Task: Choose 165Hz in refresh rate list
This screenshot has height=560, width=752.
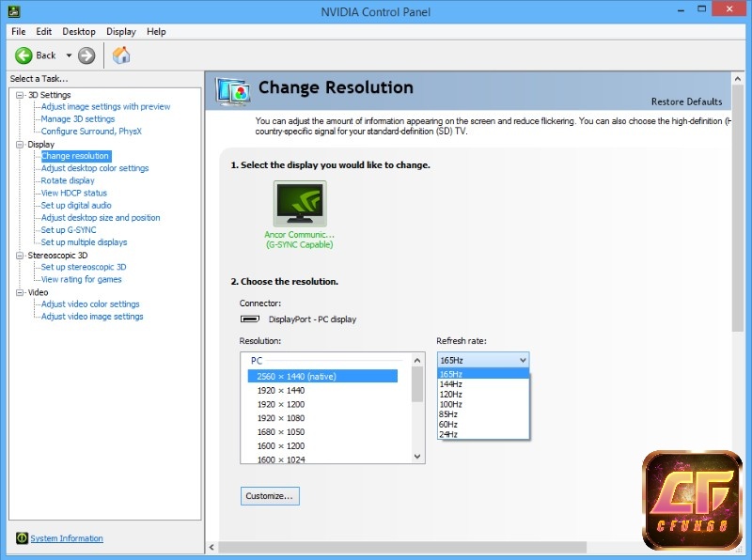Action: coord(483,374)
